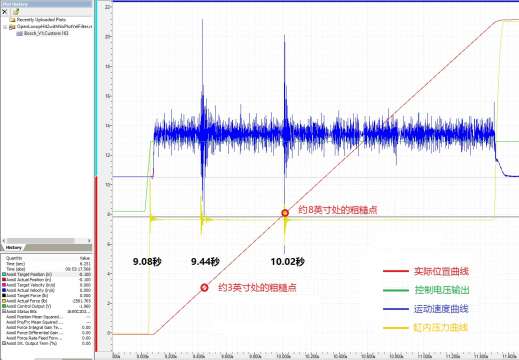Click the history panel horizontal scrollbar
Image resolution: width=519 pixels, height=360 pixels.
[x=40, y=240]
